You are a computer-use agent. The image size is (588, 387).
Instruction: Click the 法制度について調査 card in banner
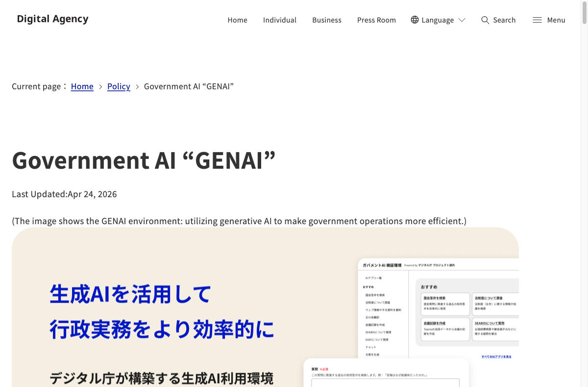[x=495, y=304]
